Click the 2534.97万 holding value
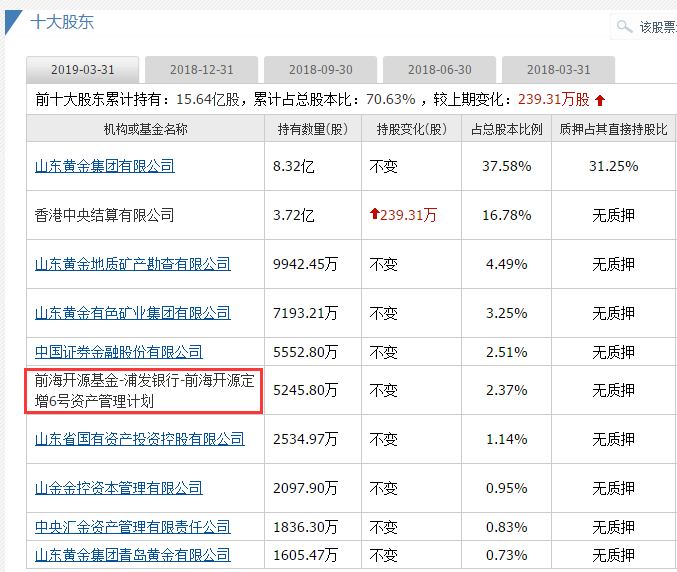Viewport: 677px width, 572px height. (305, 439)
